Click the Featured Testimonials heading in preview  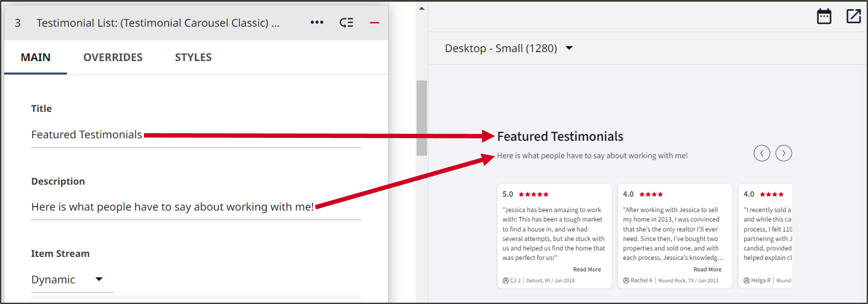[560, 137]
